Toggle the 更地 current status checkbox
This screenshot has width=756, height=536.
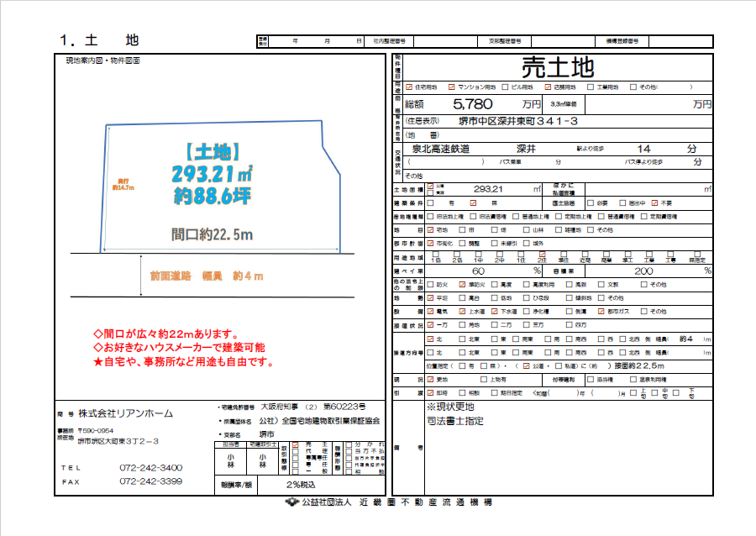[x=431, y=380]
